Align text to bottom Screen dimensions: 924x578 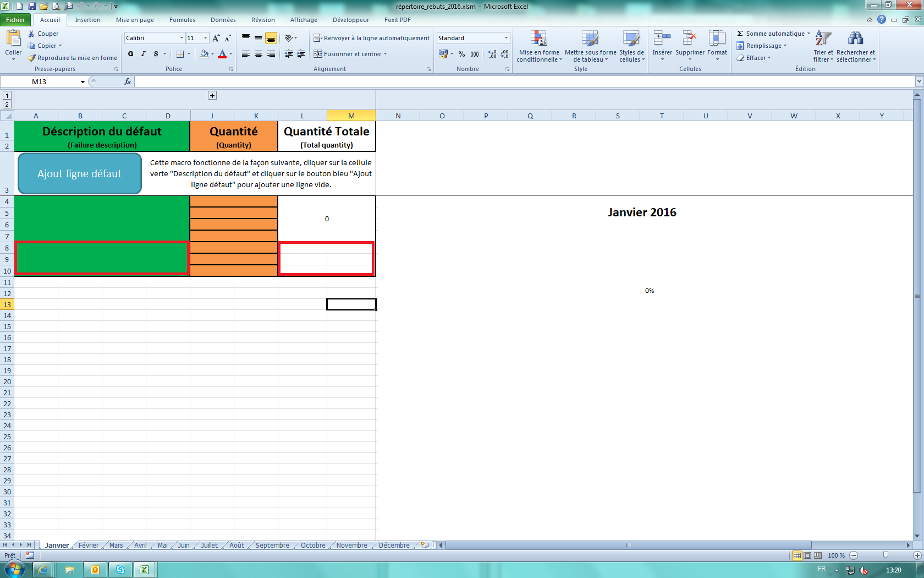click(271, 38)
